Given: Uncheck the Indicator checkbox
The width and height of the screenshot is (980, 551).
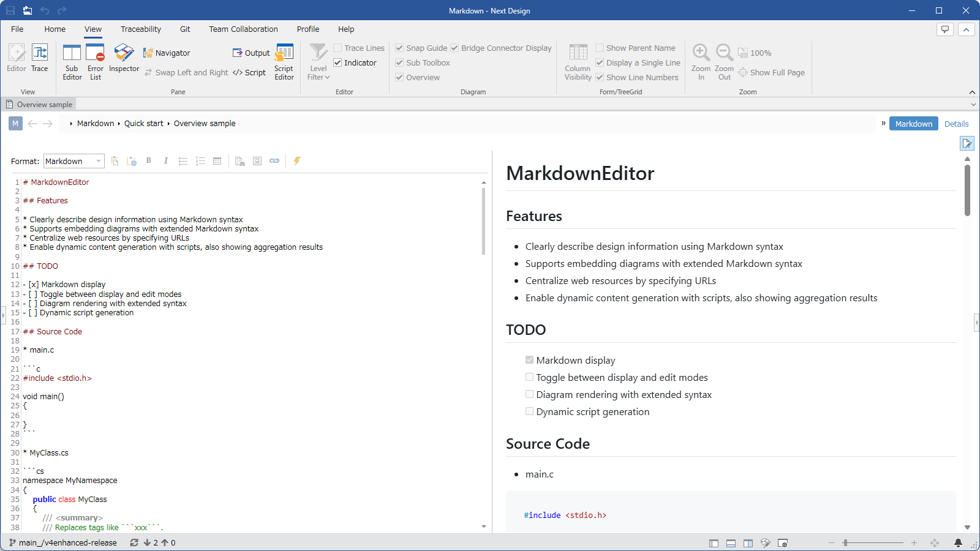Looking at the screenshot, I should click(337, 62).
